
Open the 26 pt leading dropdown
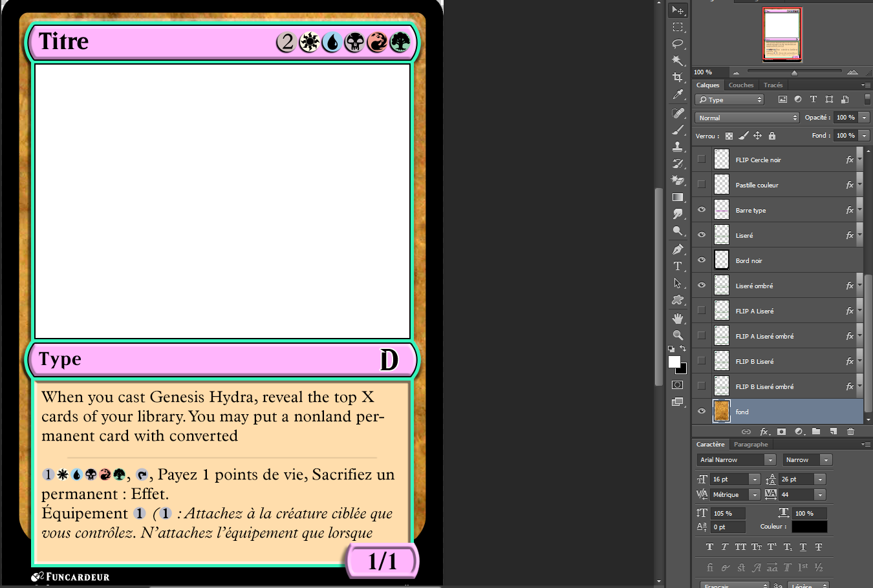(820, 479)
